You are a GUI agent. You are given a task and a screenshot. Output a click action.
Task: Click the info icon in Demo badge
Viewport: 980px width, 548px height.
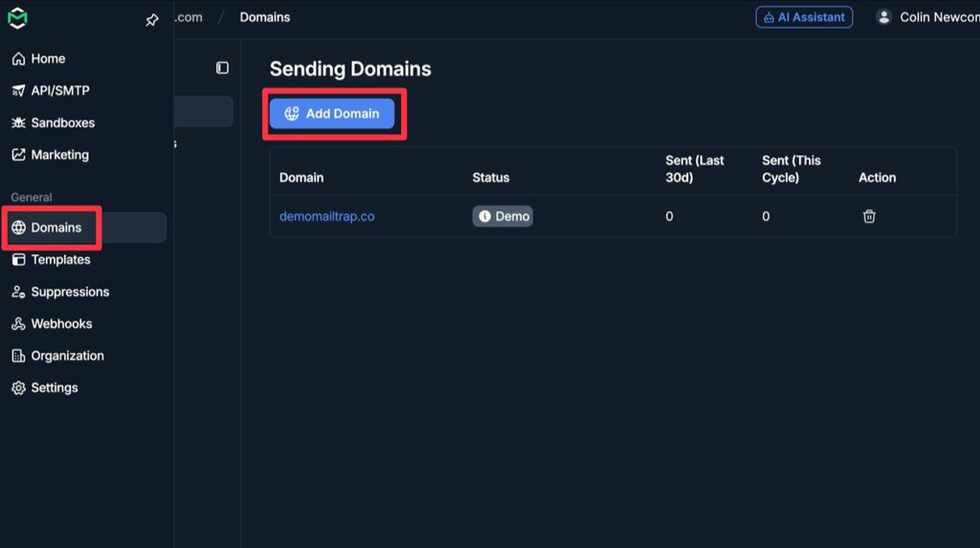point(484,216)
